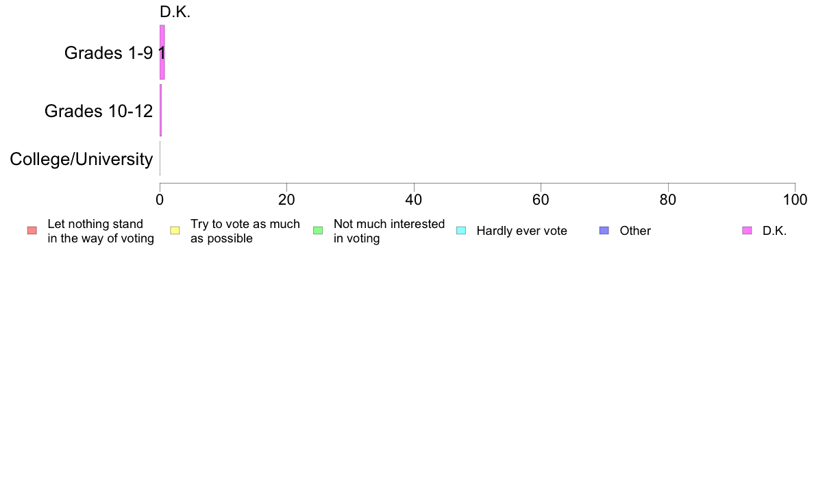Click 'Let nothing stand in the way' legend text
The width and height of the screenshot is (814, 504).
point(101,231)
